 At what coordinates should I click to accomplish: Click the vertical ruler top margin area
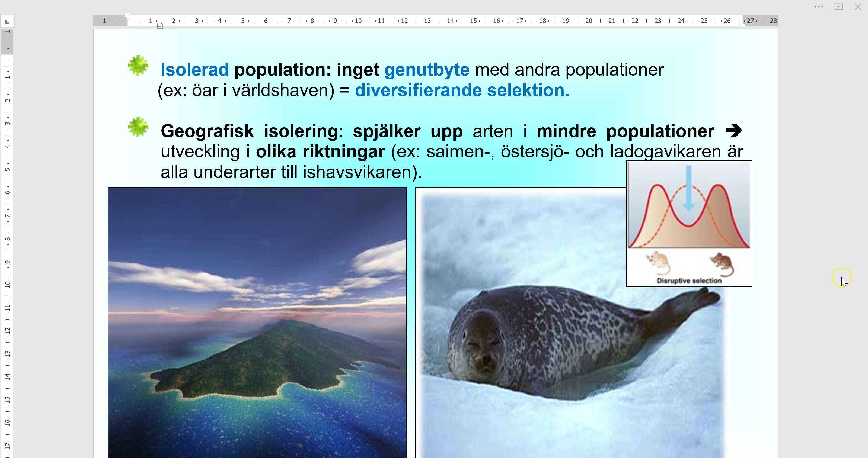click(x=7, y=41)
